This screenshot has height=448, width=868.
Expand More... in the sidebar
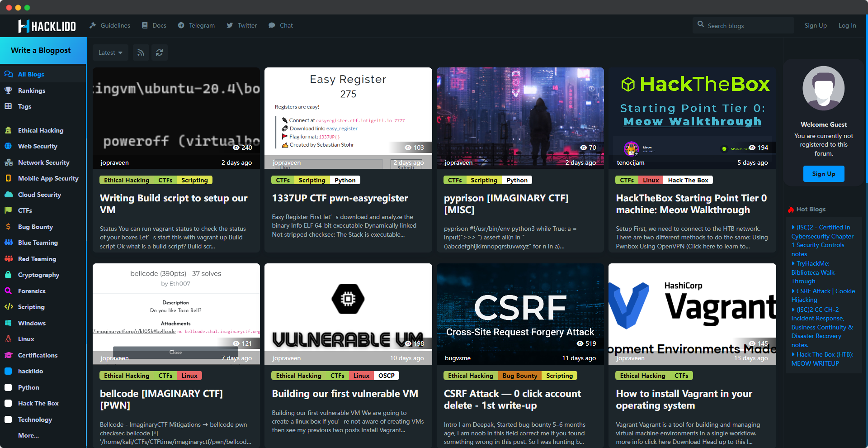(28, 435)
